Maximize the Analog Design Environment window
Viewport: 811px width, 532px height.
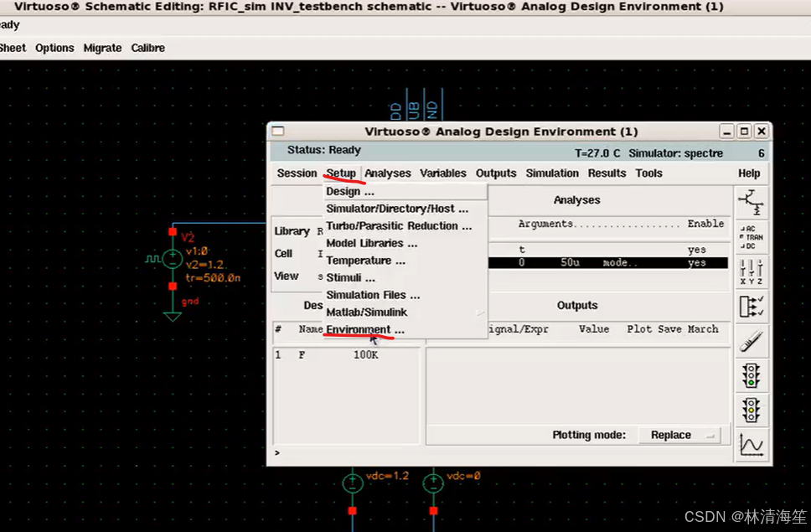coord(744,132)
